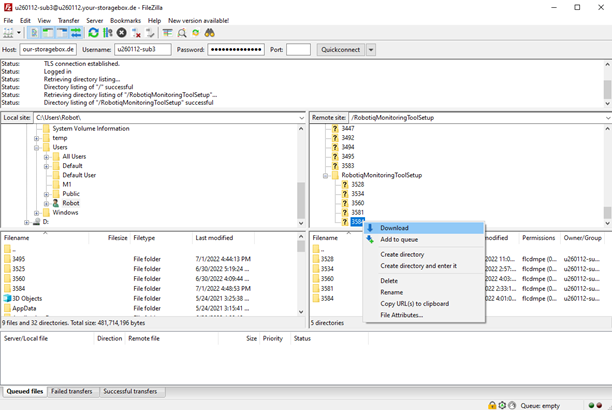This screenshot has width=612, height=410.
Task: Collapse the RobotiqMonitoringToolSetup remote folder
Action: [x=326, y=175]
